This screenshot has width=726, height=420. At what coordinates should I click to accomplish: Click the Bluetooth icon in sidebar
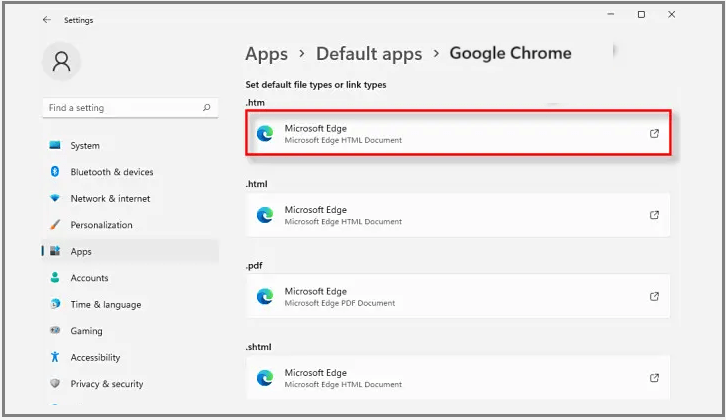55,171
